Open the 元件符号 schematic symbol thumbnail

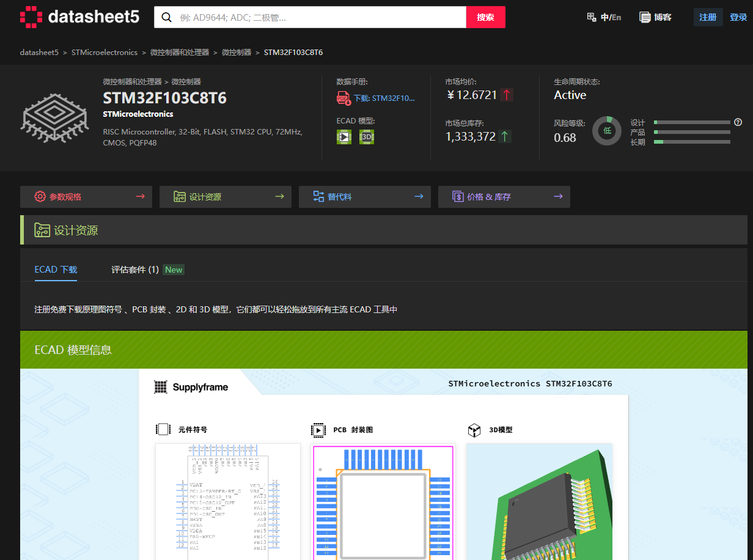tap(228, 501)
